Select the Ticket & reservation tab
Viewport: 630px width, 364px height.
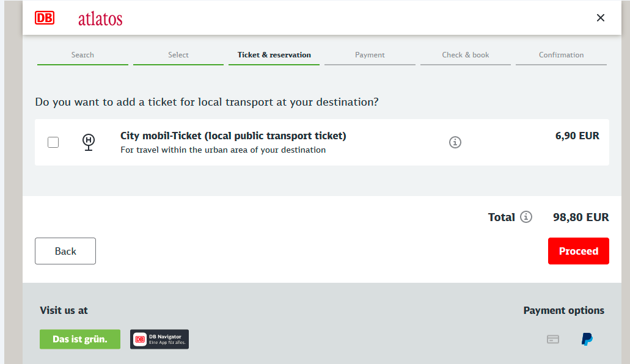tap(274, 55)
